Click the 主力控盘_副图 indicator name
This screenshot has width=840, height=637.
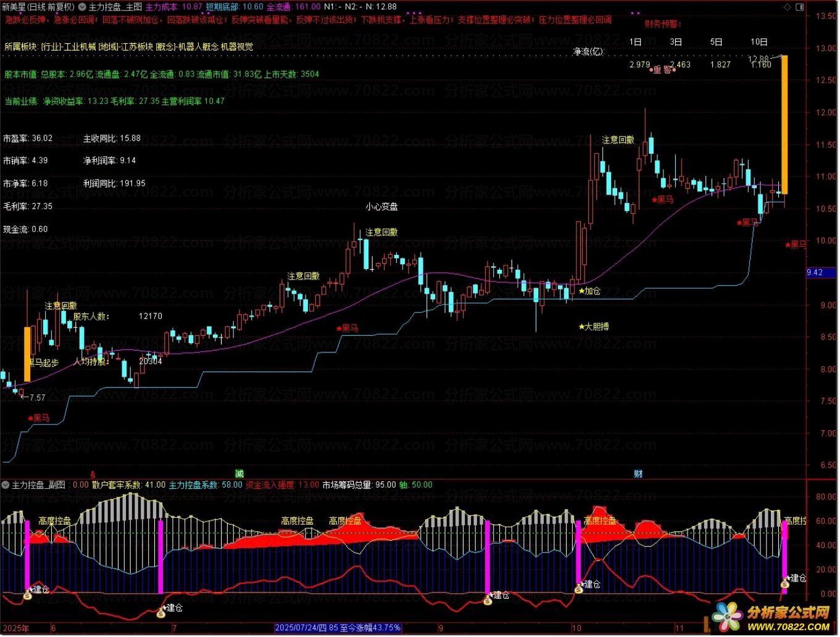[38, 485]
